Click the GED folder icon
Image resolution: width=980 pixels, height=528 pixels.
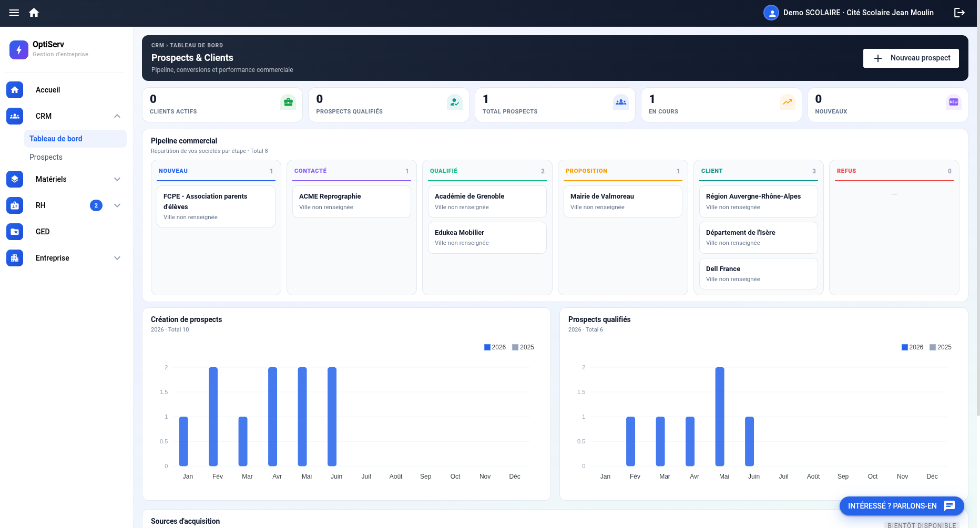15,232
